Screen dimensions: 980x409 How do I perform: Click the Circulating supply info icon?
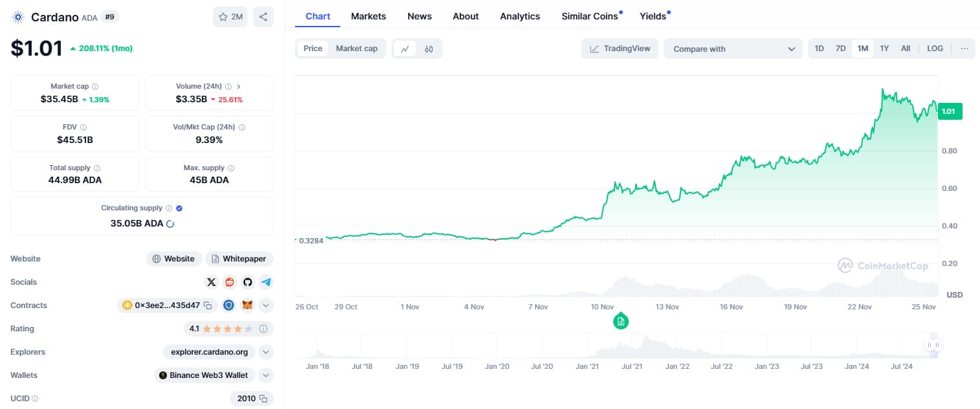[169, 208]
